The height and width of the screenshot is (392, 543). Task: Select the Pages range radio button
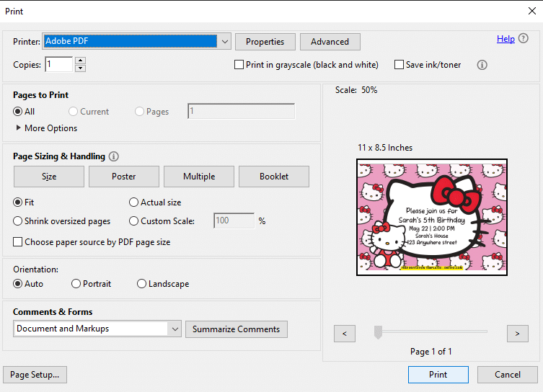[x=139, y=112]
